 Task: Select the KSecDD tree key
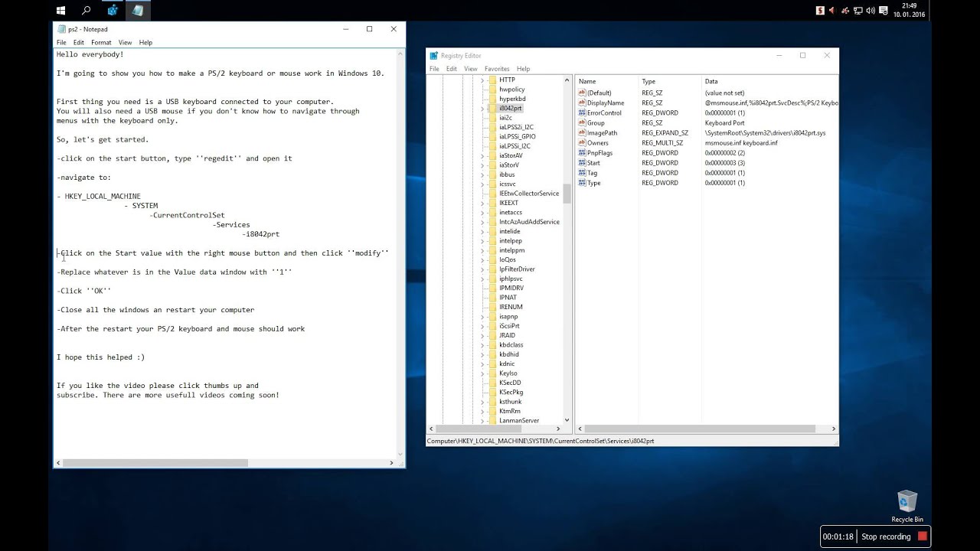(510, 383)
